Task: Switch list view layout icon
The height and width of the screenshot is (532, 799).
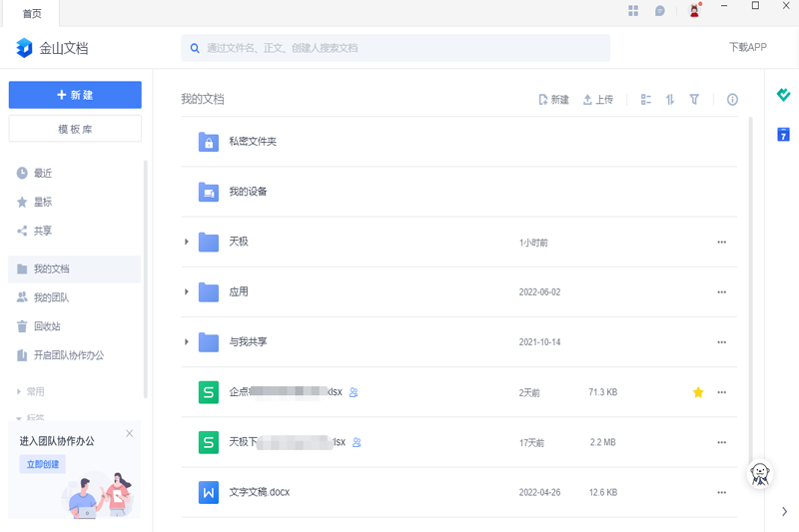Action: (x=645, y=99)
